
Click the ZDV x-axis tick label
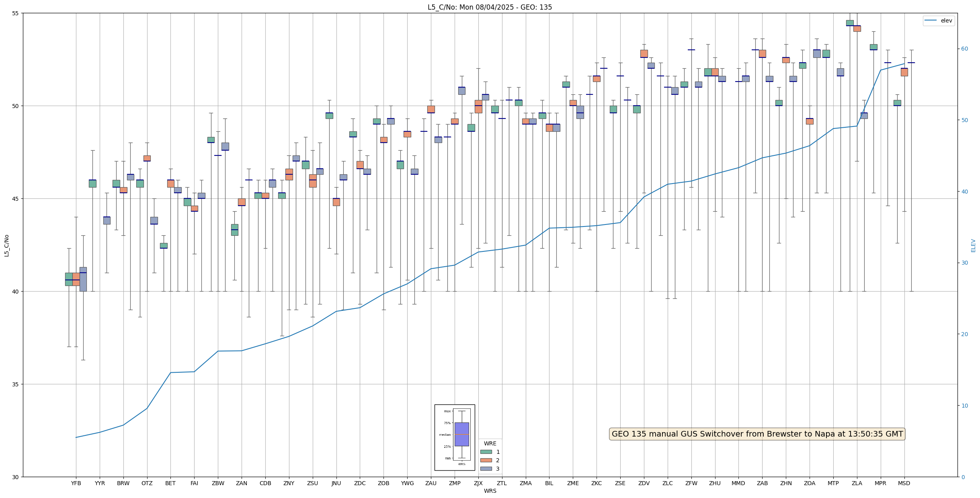coord(644,483)
